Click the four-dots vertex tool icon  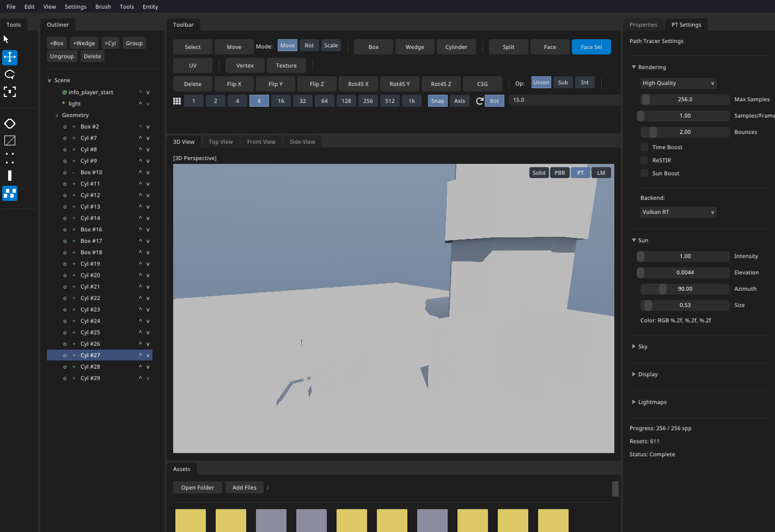pos(10,158)
